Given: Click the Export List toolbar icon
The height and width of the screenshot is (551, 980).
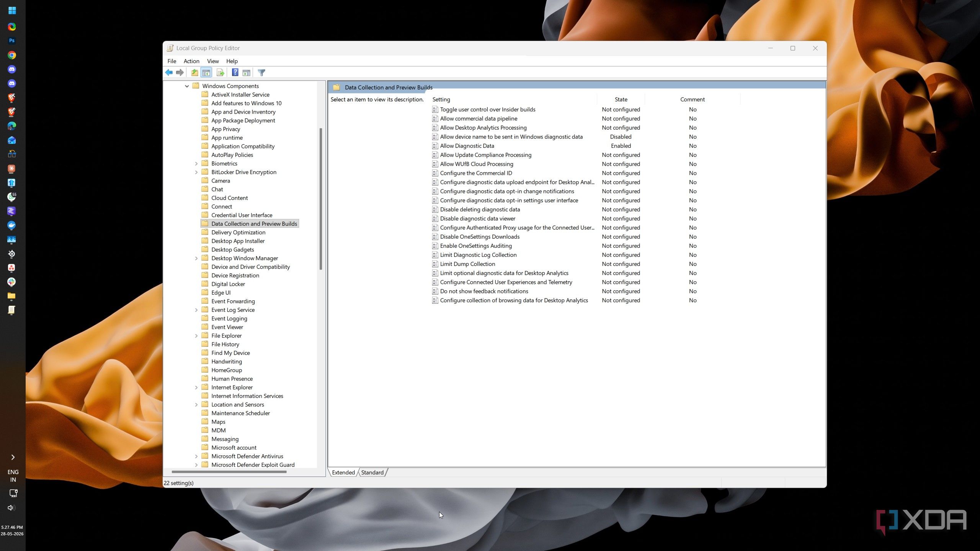Looking at the screenshot, I should click(x=220, y=72).
